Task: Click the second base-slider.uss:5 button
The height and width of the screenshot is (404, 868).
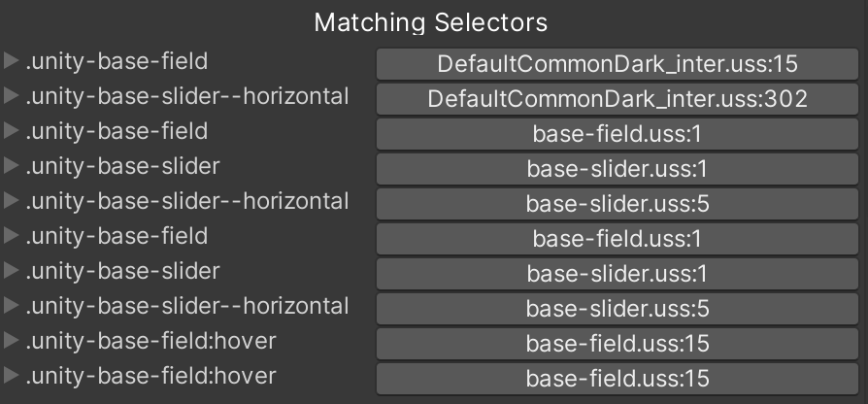Action: (x=618, y=309)
